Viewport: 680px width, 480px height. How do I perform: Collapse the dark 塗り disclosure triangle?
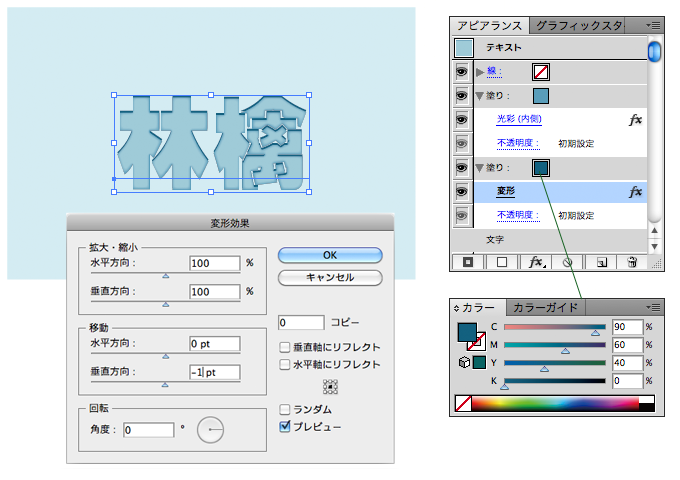[x=479, y=168]
